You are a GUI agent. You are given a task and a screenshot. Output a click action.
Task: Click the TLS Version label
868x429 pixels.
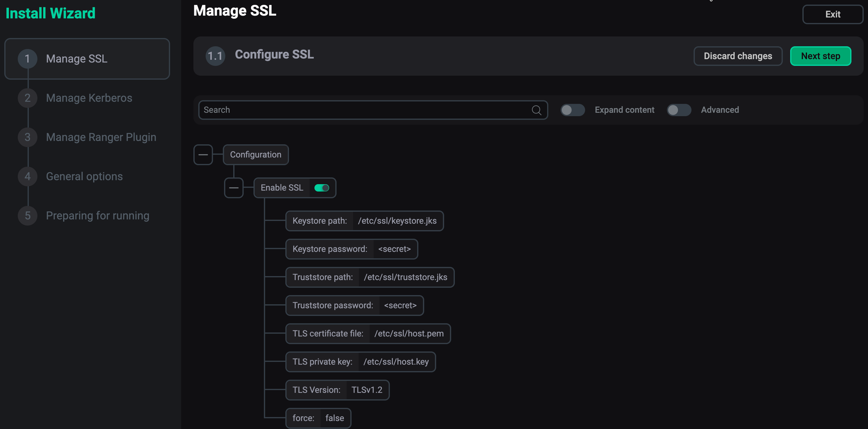[x=316, y=390]
